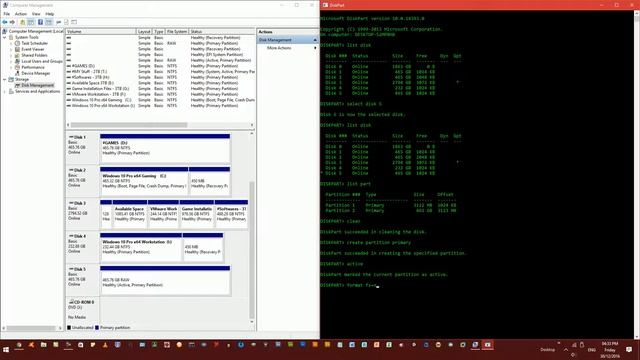The height and width of the screenshot is (360, 640).
Task: Select Windows 10 Pro x64 Workstation partition on Disk 4
Action: pos(141,247)
